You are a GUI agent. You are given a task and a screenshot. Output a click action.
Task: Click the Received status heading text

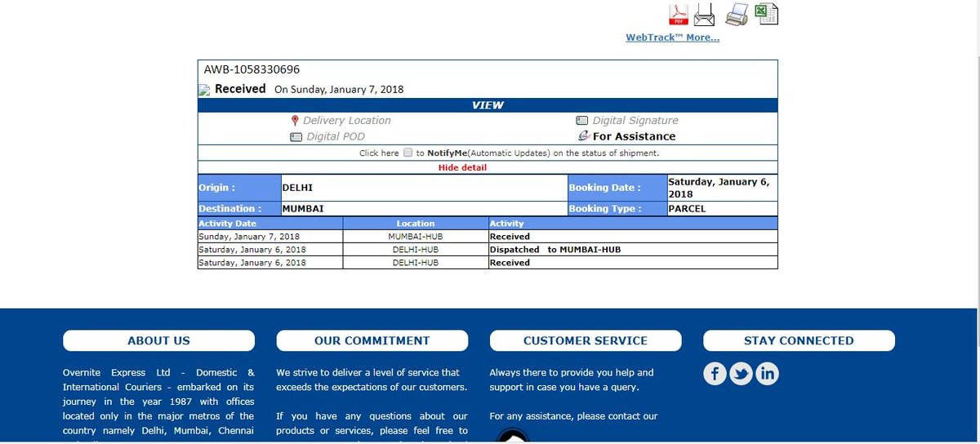pyautogui.click(x=240, y=88)
